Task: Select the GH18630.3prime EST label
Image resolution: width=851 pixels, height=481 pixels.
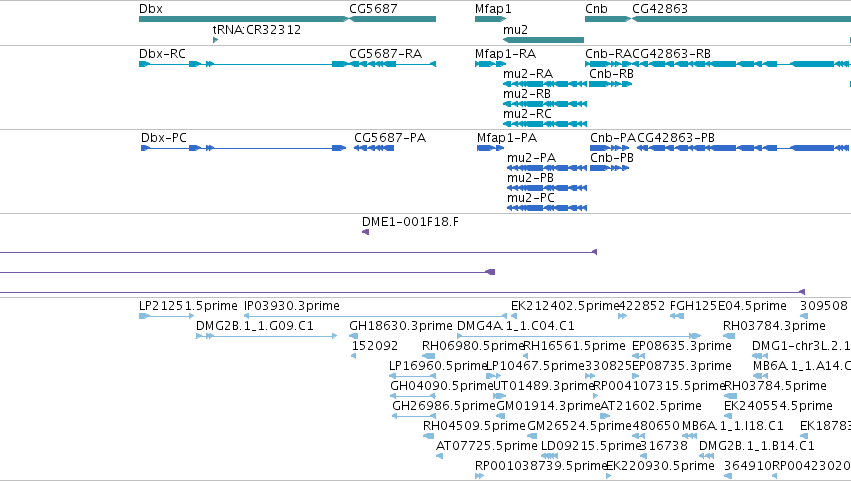Action: tap(401, 326)
